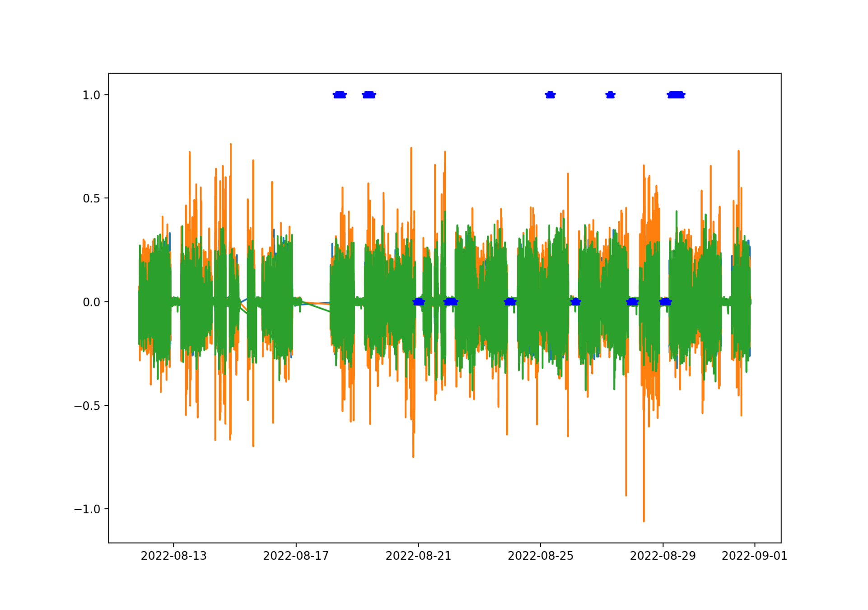Click the 2022-09-01 x-axis date label

pos(754,556)
